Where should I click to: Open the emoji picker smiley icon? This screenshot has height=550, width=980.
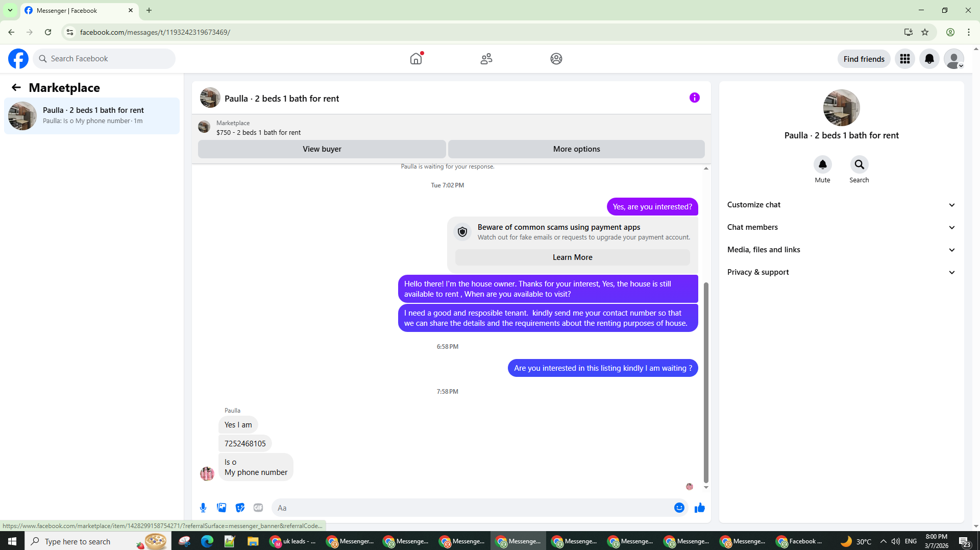click(x=679, y=508)
